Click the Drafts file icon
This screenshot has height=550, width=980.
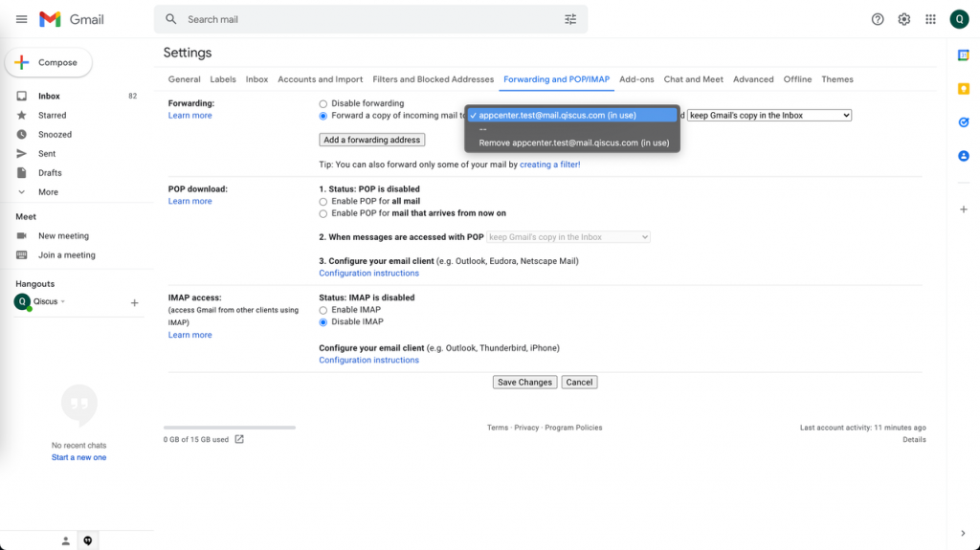point(22,172)
